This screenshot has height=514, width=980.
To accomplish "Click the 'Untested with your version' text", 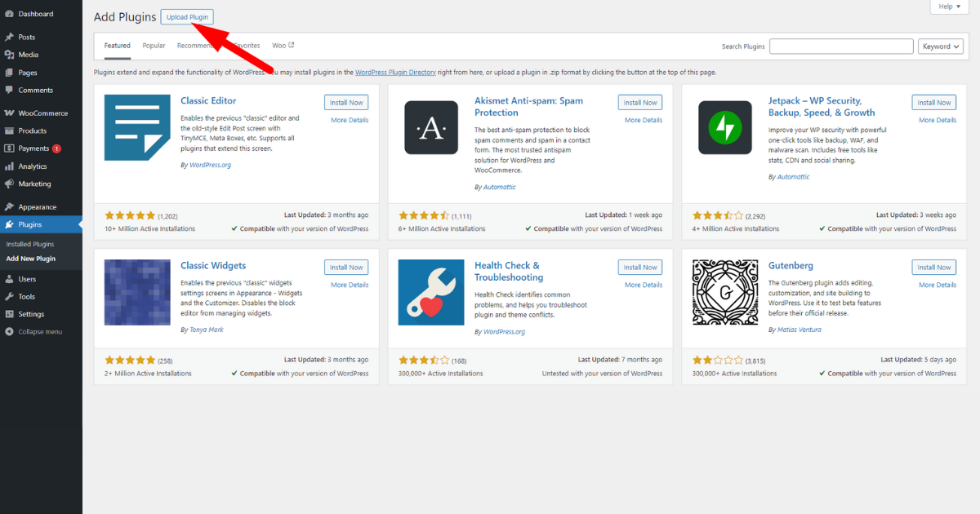I will tap(602, 374).
